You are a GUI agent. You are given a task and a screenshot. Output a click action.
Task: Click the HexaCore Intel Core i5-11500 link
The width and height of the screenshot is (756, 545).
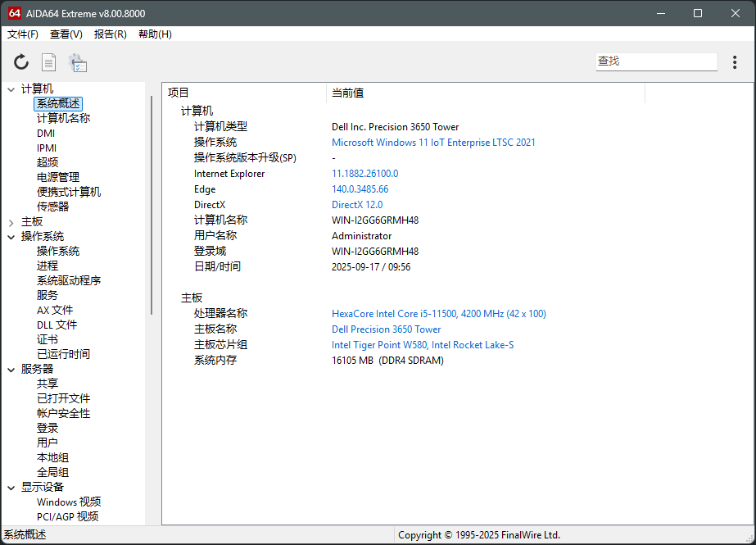click(x=438, y=314)
